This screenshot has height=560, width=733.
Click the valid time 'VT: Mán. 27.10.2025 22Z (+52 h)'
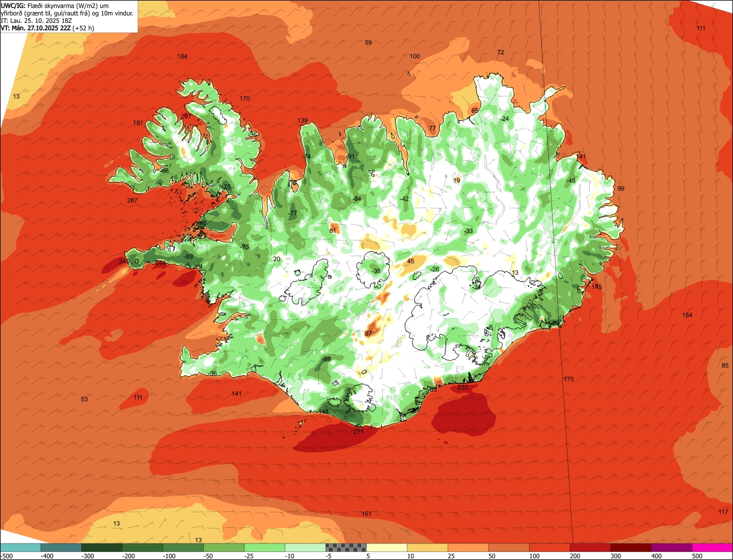[48, 27]
